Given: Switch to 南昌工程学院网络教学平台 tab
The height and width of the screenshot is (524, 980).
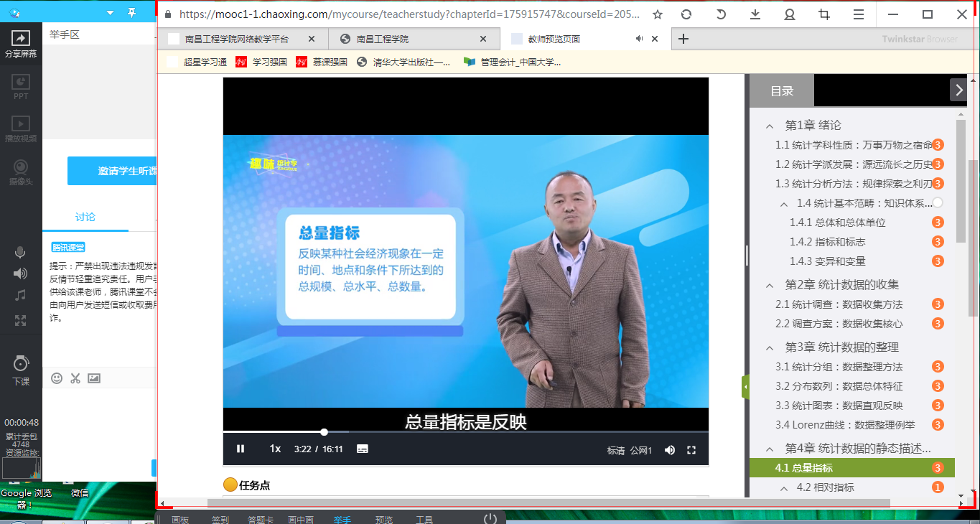Looking at the screenshot, I should click(237, 39).
